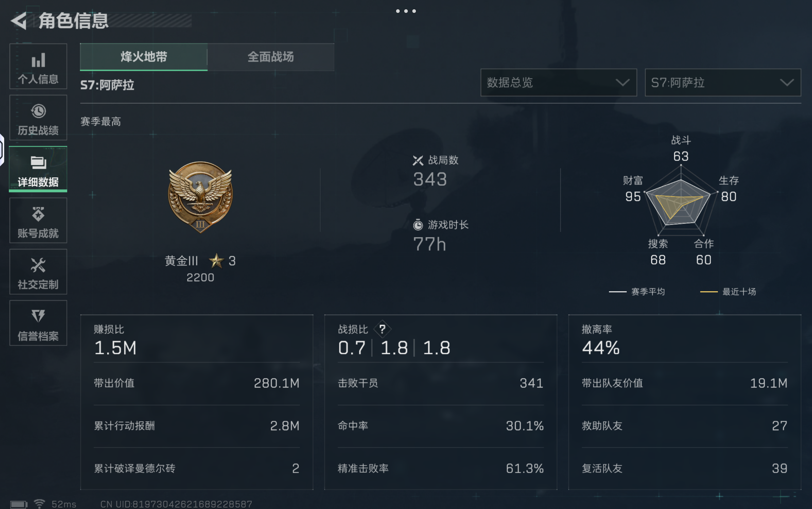Toggle the 赛季平均 legend line
The image size is (812, 509).
click(x=637, y=292)
